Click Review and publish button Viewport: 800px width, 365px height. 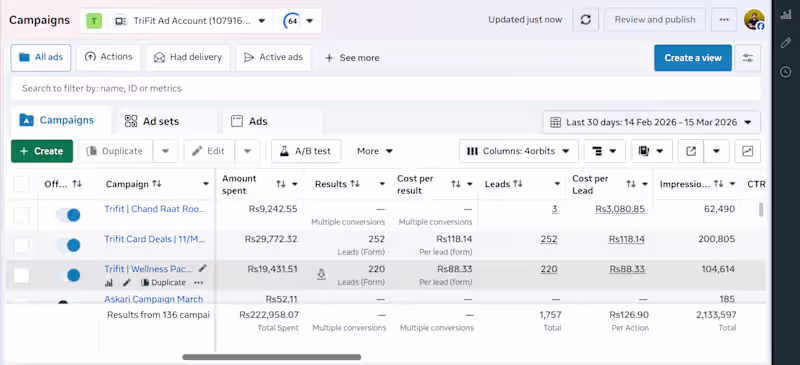click(x=655, y=20)
